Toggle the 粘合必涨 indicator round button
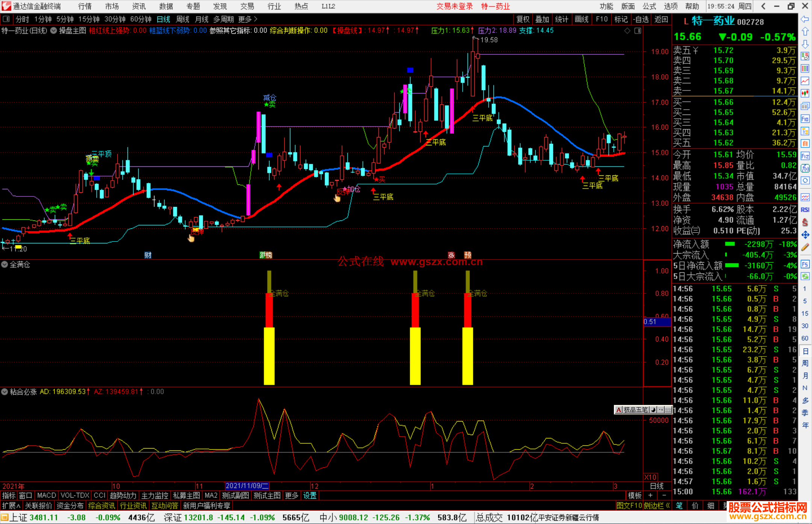The height and width of the screenshot is (524, 812). coord(5,392)
